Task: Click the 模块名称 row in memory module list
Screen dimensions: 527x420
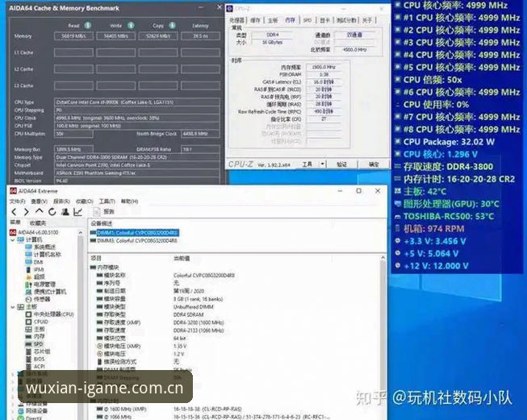Action: pyautogui.click(x=236, y=276)
